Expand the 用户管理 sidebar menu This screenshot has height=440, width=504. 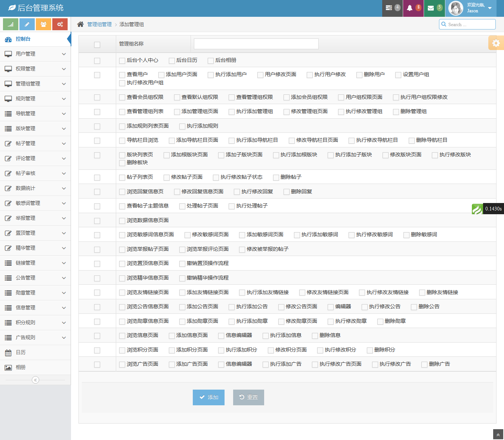click(x=35, y=54)
